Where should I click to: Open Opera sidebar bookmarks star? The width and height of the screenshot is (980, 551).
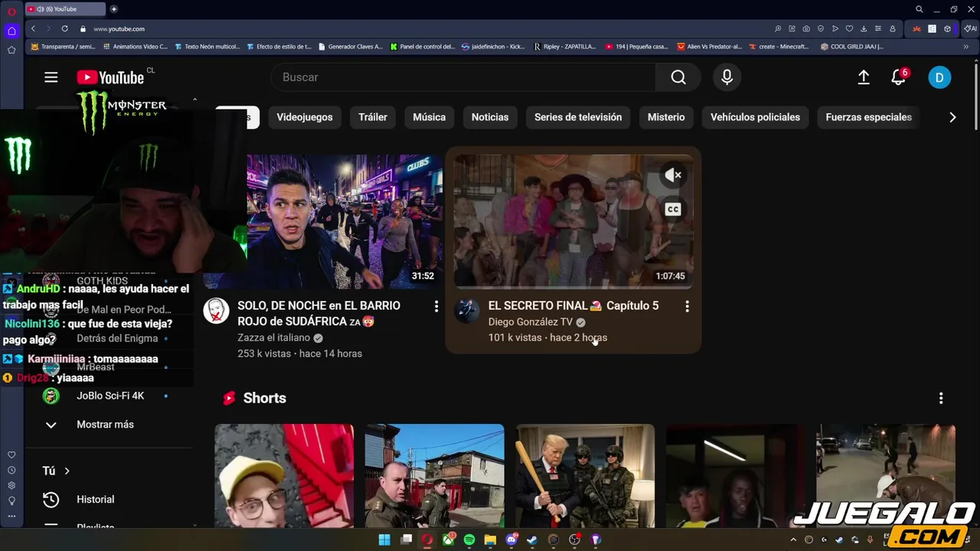click(11, 50)
